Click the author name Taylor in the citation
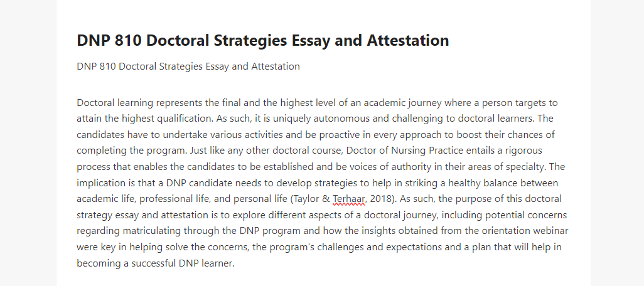The height and width of the screenshot is (286, 644). [x=307, y=199]
